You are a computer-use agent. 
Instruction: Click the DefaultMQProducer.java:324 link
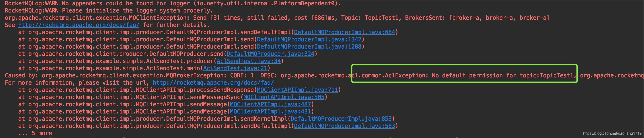(270, 54)
